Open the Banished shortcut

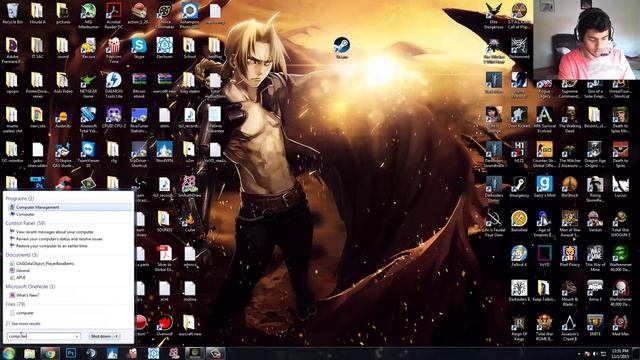pos(519,222)
